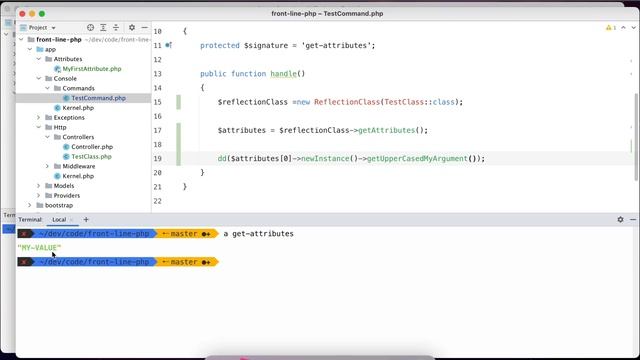The width and height of the screenshot is (640, 360).
Task: Close the Local terminal tab
Action: (x=72, y=220)
